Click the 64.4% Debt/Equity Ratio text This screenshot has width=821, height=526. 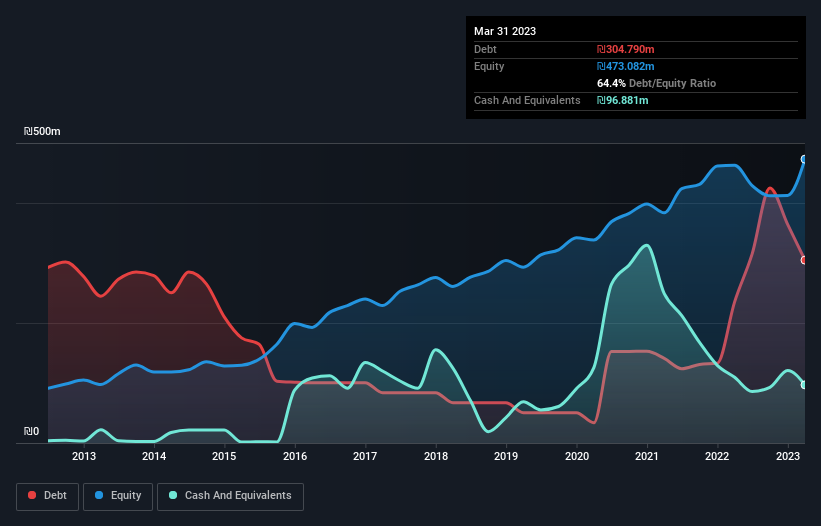(656, 83)
